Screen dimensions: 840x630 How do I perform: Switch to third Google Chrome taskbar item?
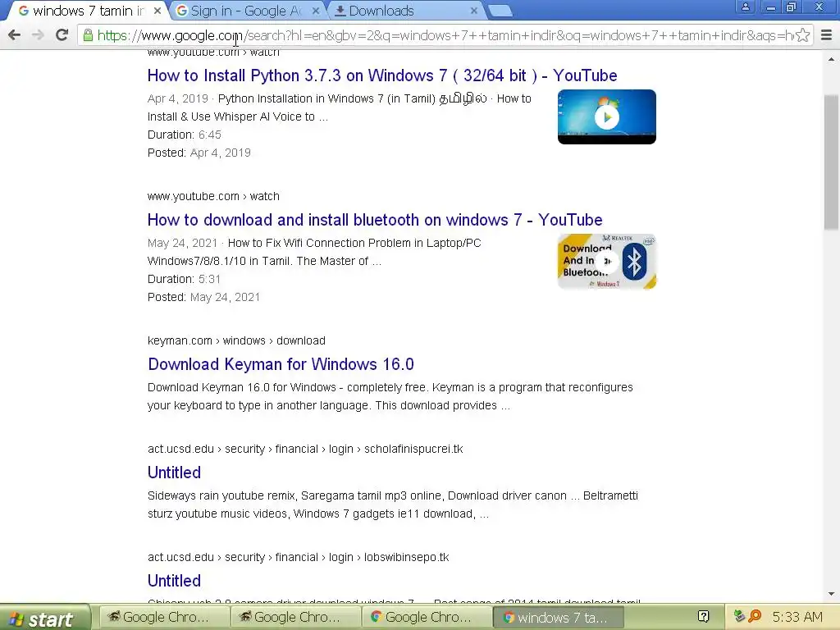pyautogui.click(x=427, y=617)
